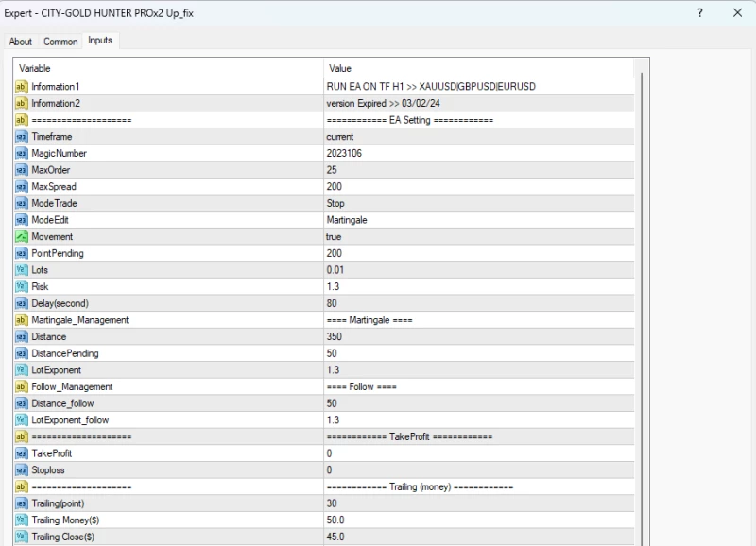Click the help question mark button

tap(700, 13)
